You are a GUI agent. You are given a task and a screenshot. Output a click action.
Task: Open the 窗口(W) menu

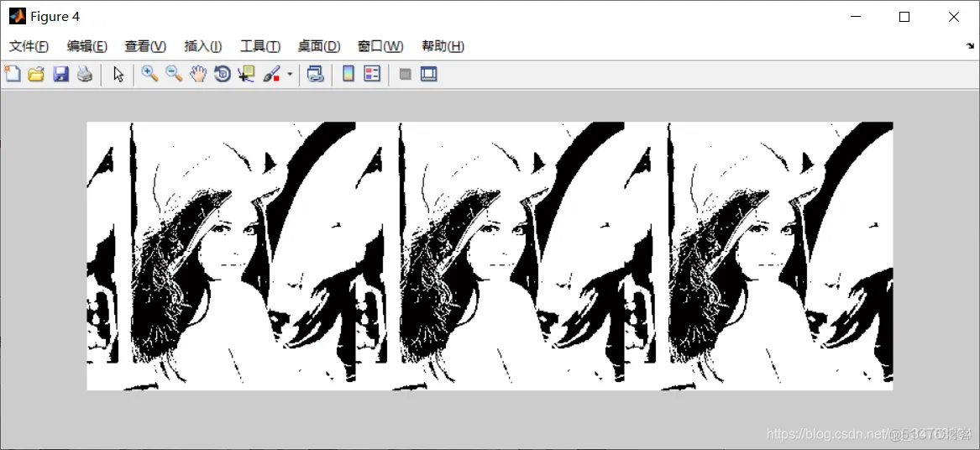(380, 46)
